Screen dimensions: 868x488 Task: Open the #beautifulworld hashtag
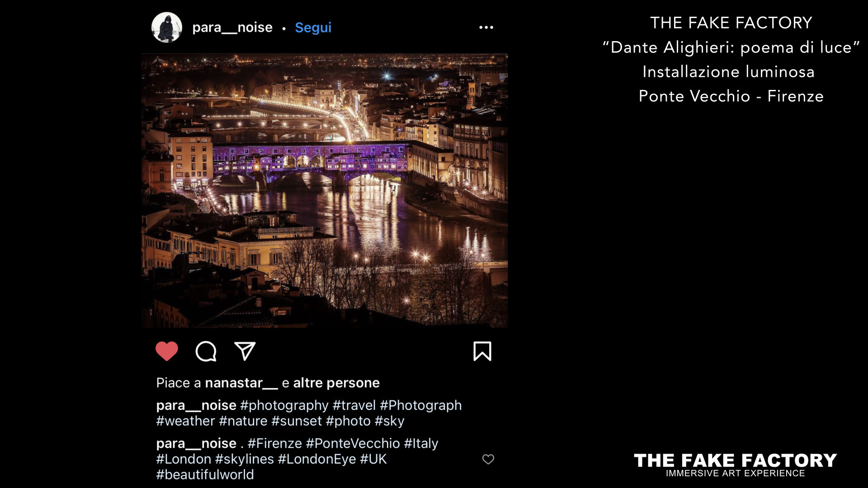205,474
